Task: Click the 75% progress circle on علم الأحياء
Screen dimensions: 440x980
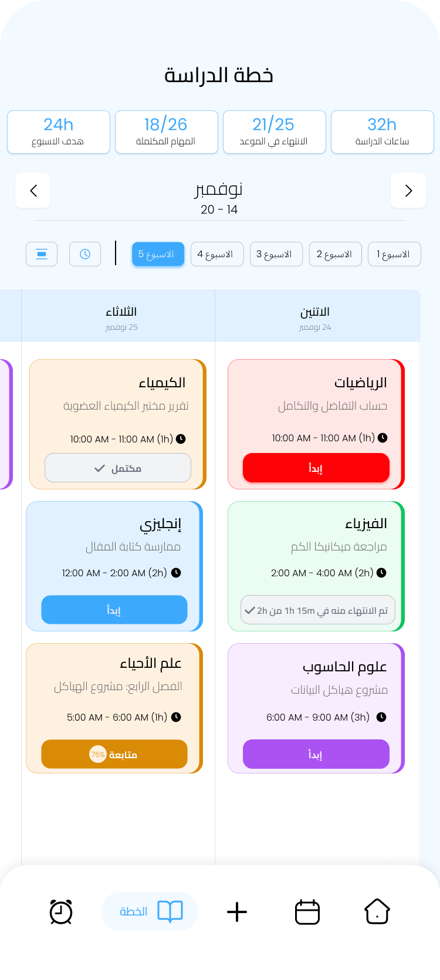Action: (99, 754)
